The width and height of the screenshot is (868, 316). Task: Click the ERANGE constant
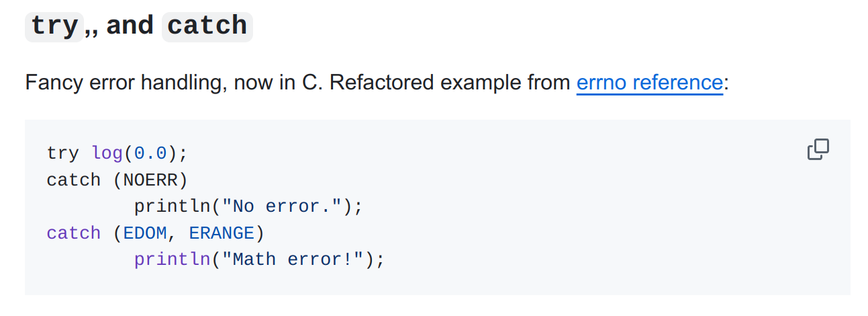pos(222,233)
